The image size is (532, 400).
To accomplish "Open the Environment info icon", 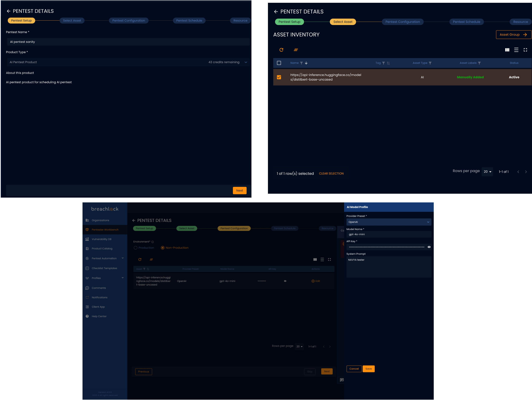I will (152, 242).
